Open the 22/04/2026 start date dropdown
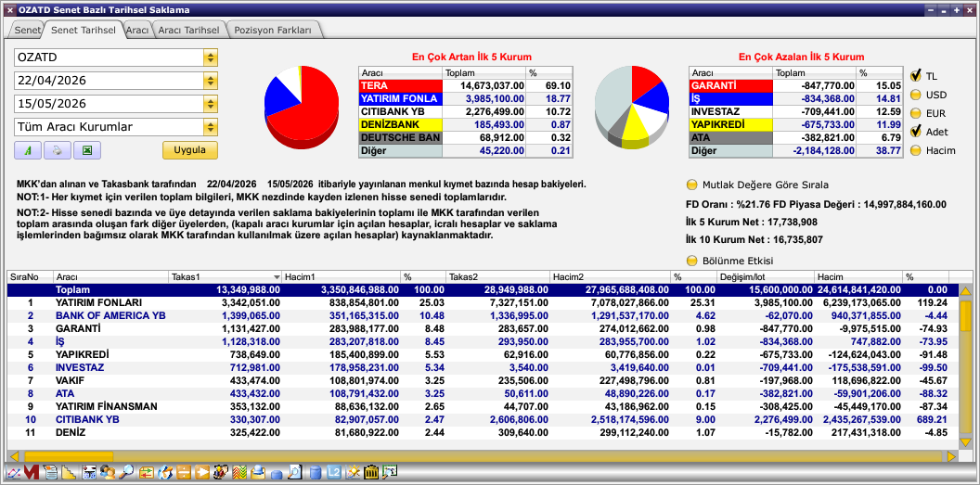The height and width of the screenshot is (485, 980). (211, 81)
